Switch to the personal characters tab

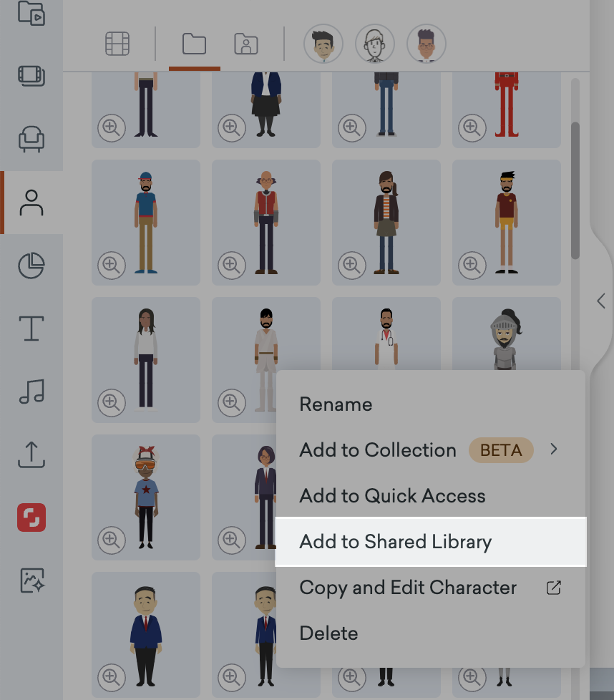pos(246,44)
